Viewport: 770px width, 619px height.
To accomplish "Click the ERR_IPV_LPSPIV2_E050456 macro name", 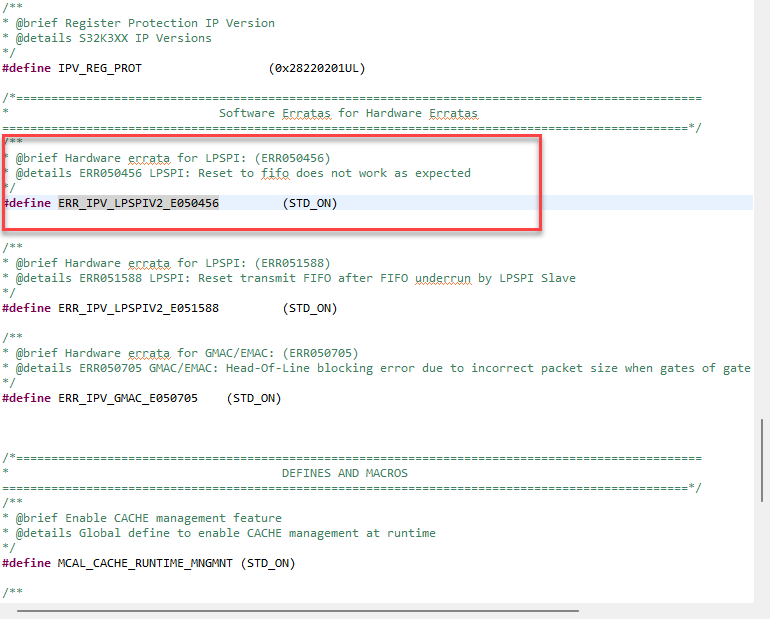I will tap(138, 203).
